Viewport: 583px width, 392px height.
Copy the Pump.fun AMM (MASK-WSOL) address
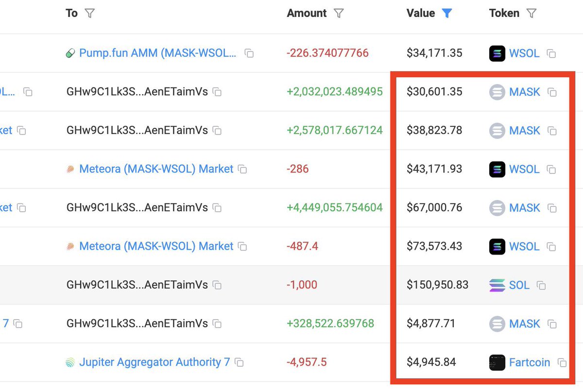click(x=249, y=53)
